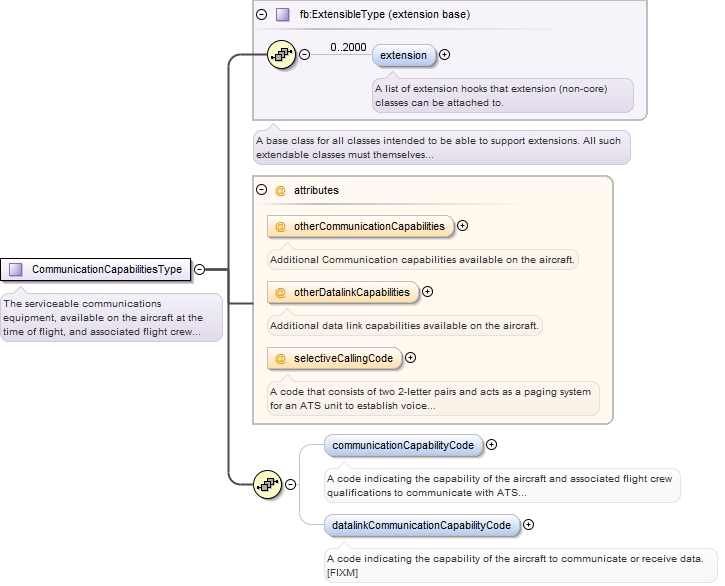Viewport: 725px width, 586px height.
Task: Expand the communicationCapabilityCode element
Action: [x=491, y=445]
